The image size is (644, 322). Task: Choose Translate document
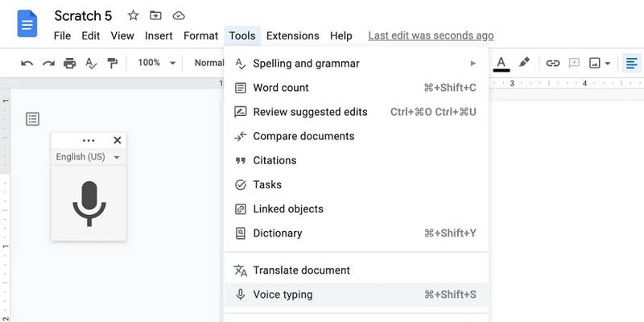coord(356,270)
